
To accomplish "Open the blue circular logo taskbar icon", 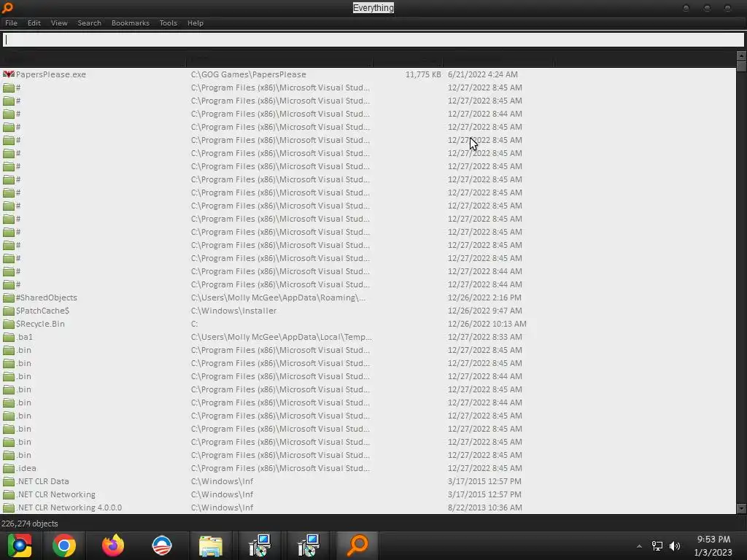I will 162,545.
